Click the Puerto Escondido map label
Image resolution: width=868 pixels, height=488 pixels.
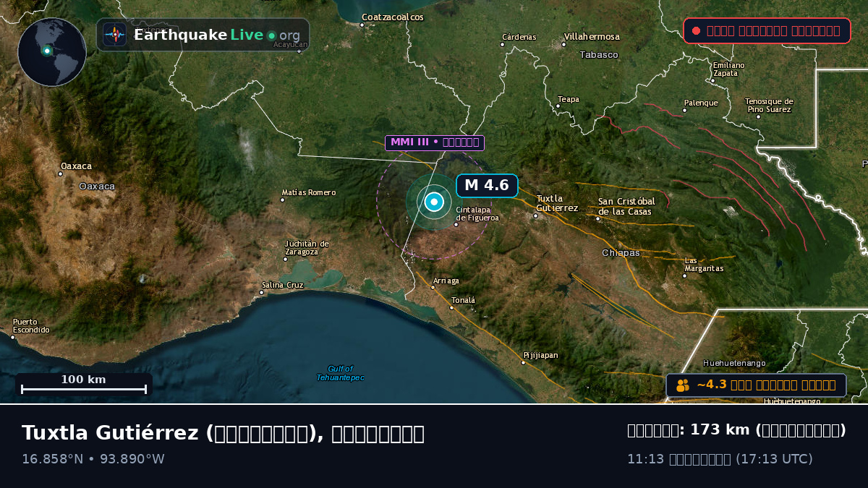pos(31,326)
